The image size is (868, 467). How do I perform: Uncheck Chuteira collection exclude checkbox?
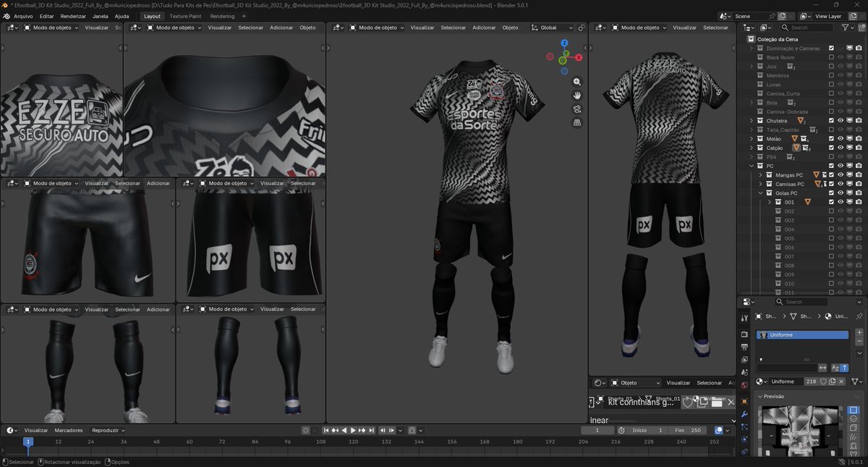(x=831, y=120)
